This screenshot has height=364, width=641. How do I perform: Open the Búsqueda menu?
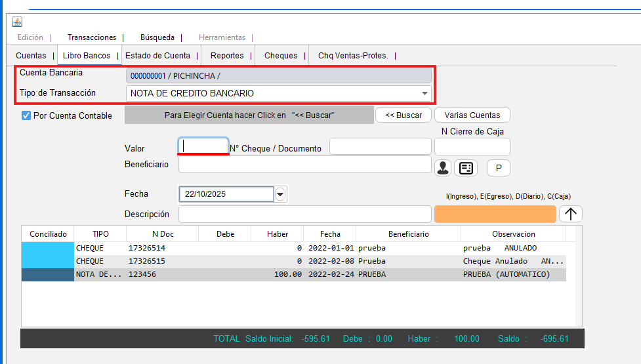tap(157, 37)
